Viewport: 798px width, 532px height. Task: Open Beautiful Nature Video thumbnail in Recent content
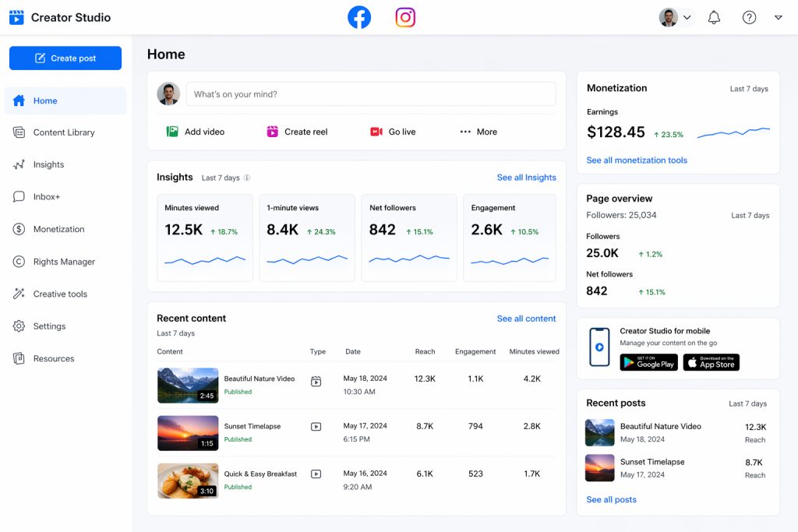pos(188,386)
